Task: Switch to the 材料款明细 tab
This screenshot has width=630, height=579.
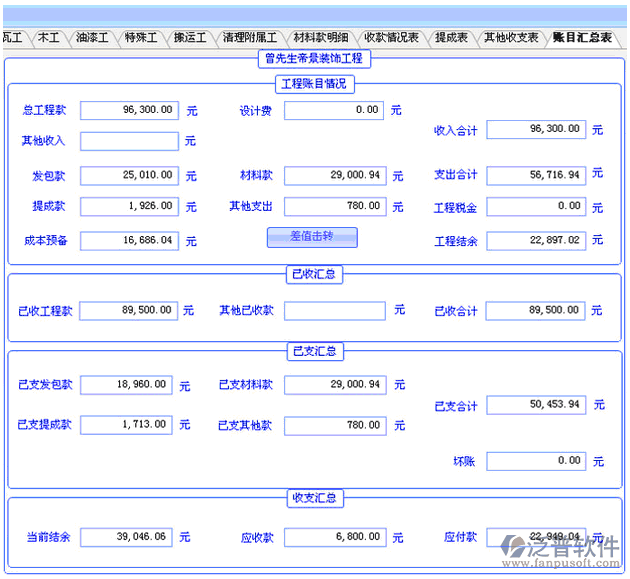Action: (318, 38)
